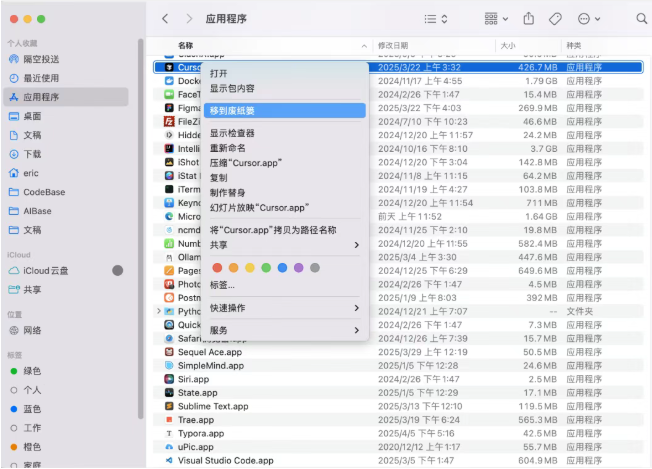The width and height of the screenshot is (652, 469).
Task: Choose 压缩"Cursor.app" in the context menu
Action: pyautogui.click(x=285, y=163)
